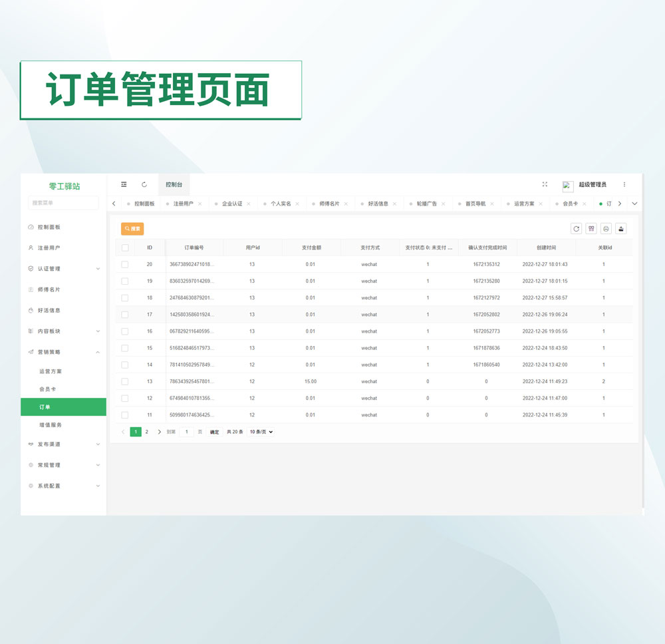Toggle the sidebar collapse icon

tap(124, 184)
